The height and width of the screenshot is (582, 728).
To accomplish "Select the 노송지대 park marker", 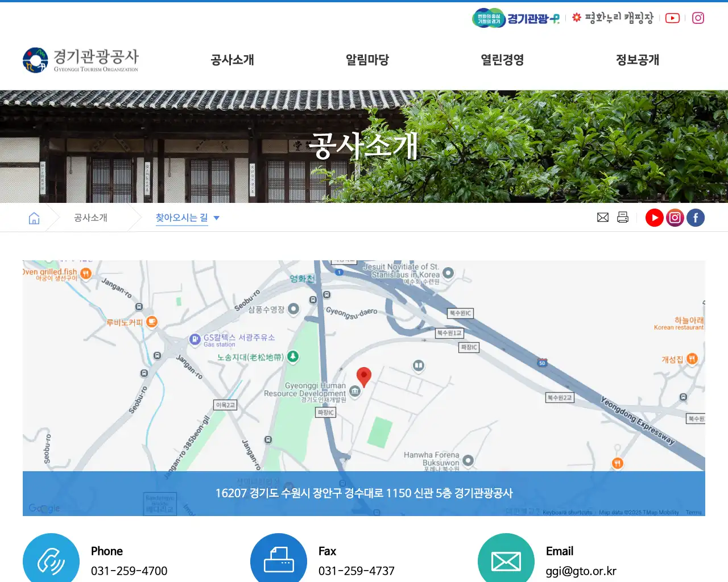I will click(x=293, y=356).
